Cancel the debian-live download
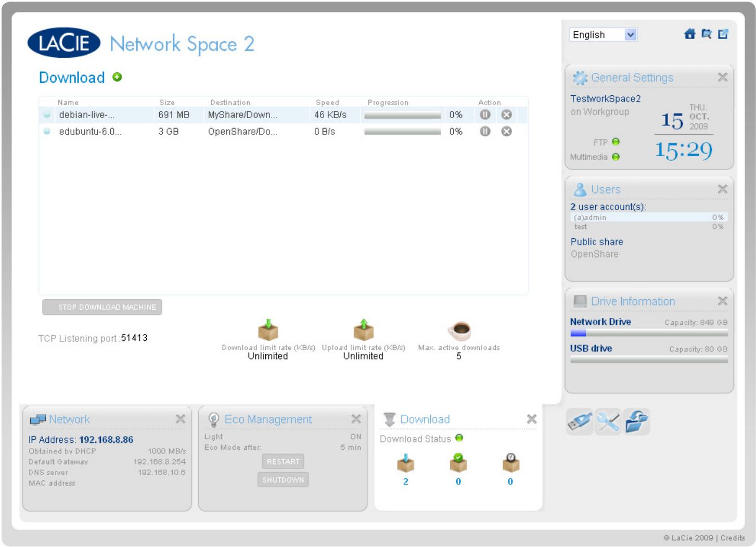Screen dimensions: 756x547 pyautogui.click(x=506, y=115)
